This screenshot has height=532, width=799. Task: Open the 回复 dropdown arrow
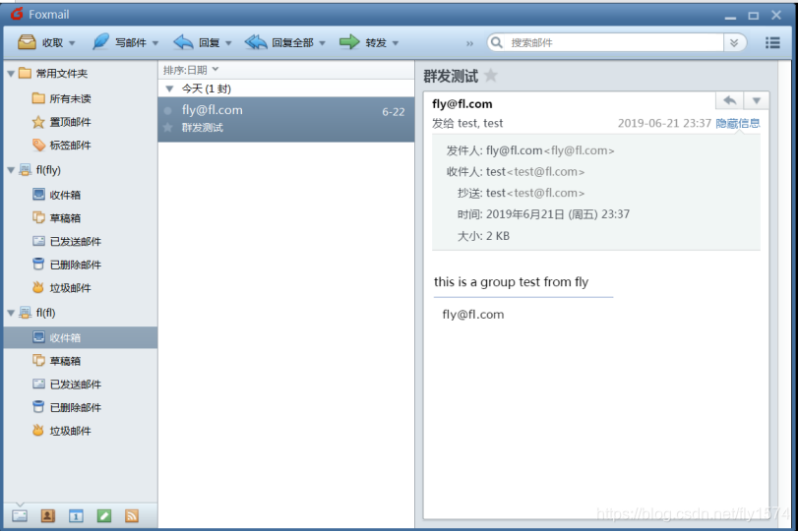pos(228,43)
